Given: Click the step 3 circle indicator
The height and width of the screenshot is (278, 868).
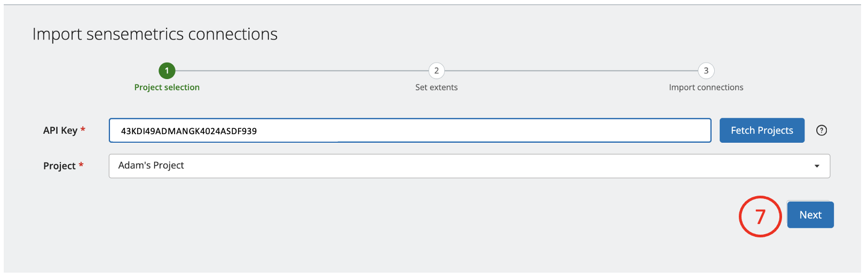Looking at the screenshot, I should point(706,71).
